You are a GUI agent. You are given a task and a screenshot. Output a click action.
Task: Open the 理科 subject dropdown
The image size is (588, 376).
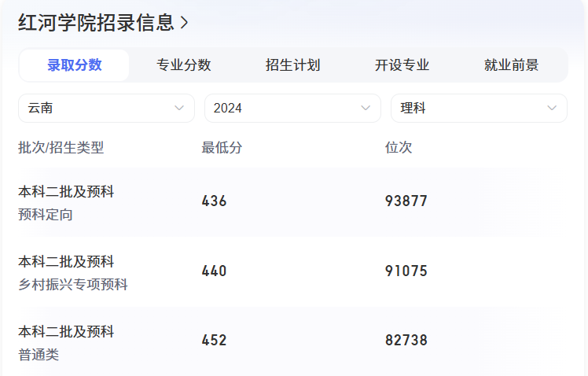(479, 108)
